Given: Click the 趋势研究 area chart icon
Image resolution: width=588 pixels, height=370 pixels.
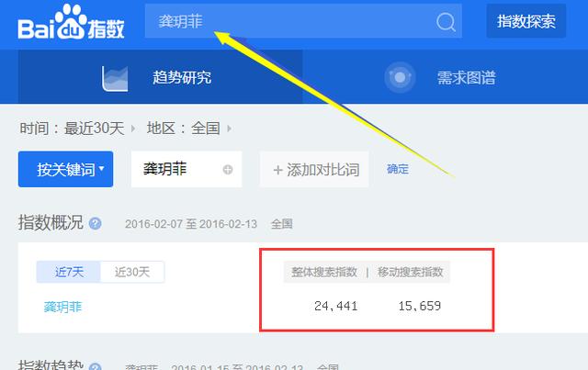Looking at the screenshot, I should click(115, 78).
